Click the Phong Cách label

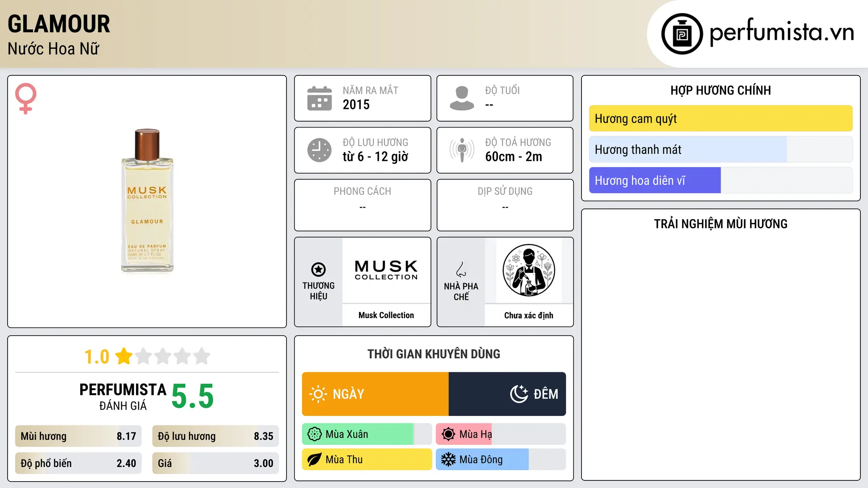point(362,191)
